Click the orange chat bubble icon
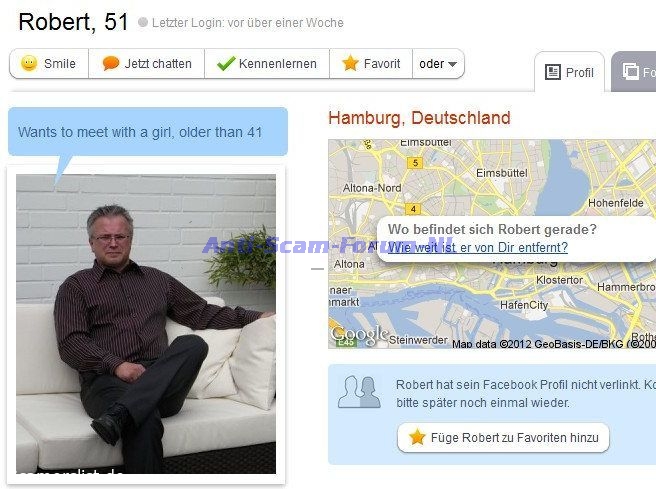The width and height of the screenshot is (656, 489). coord(111,63)
